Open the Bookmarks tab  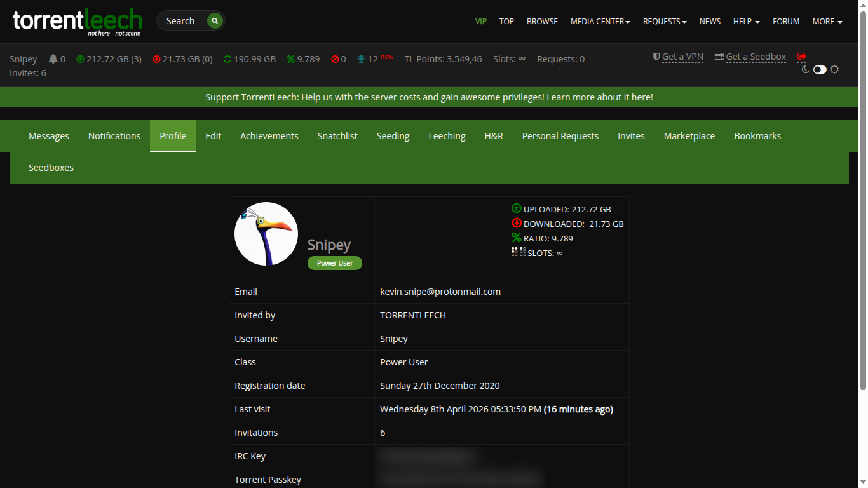(x=757, y=136)
